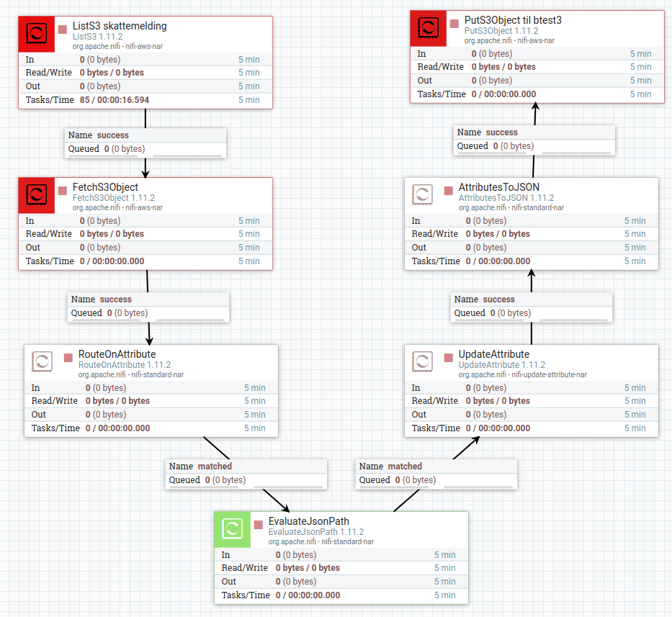Toggle the stopped indicator on PutS3Object til btest3
672x617 pixels.
(x=456, y=22)
